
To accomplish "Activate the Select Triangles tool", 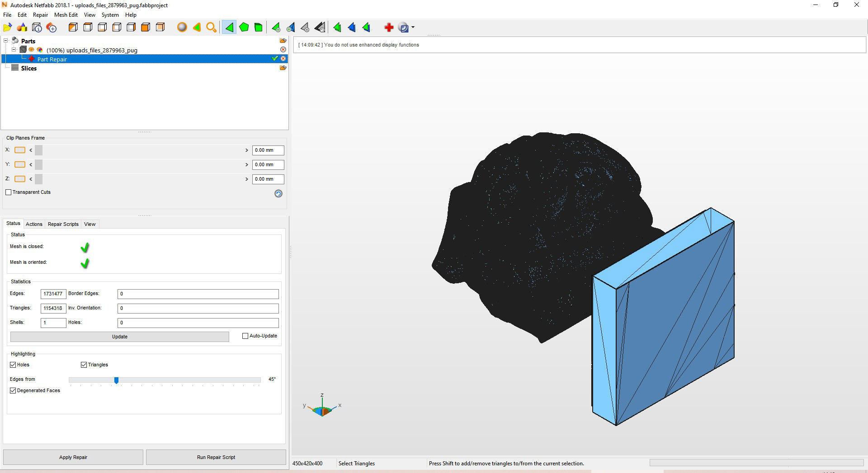I will (229, 28).
